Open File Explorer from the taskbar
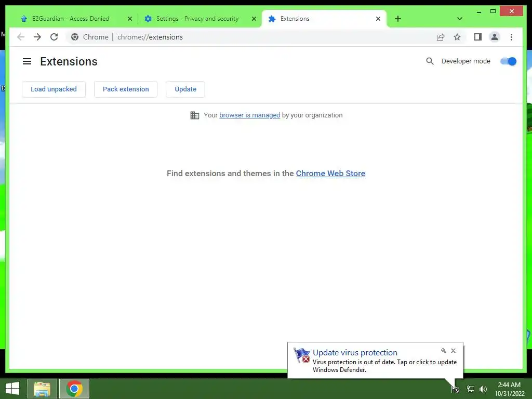The height and width of the screenshot is (399, 532). 42,389
